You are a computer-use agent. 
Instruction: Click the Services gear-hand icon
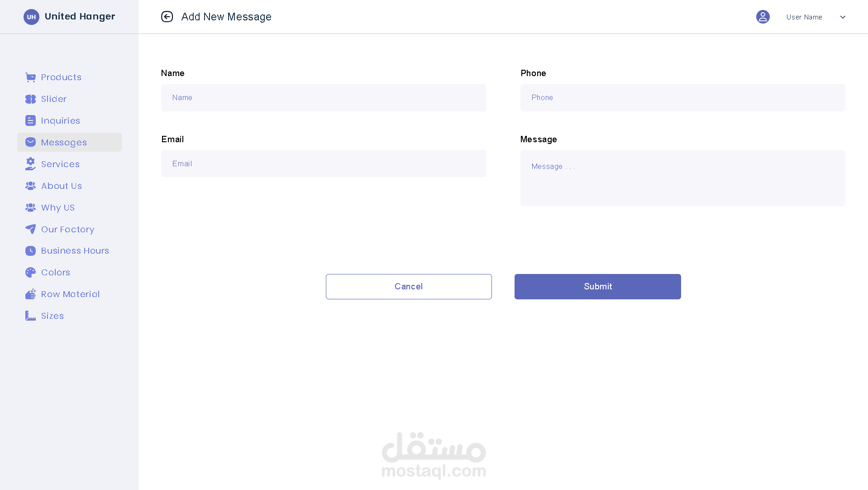click(30, 164)
